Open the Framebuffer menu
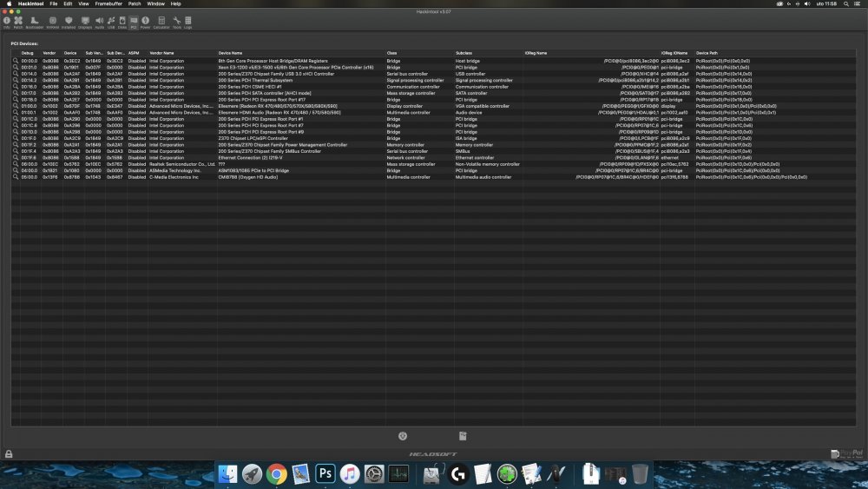Image resolution: width=868 pixels, height=489 pixels. (x=108, y=3)
